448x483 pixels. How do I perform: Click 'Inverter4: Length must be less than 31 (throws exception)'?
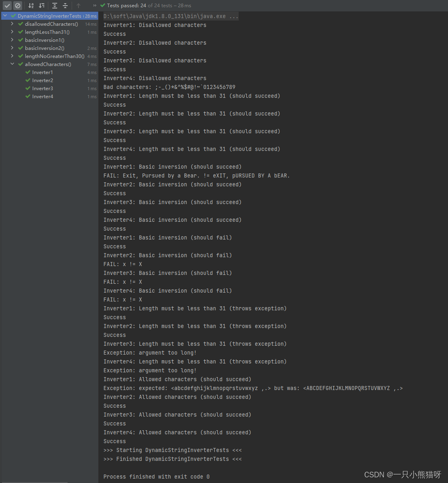coord(195,361)
